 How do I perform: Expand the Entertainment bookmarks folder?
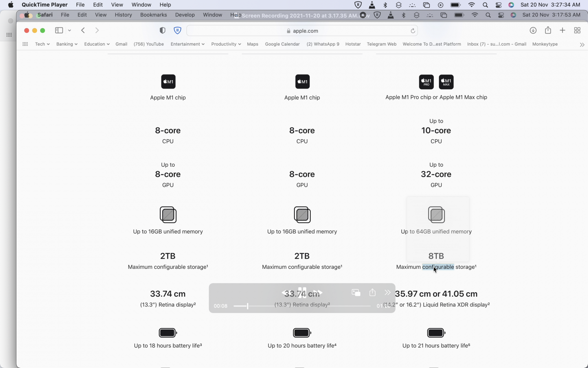click(187, 44)
